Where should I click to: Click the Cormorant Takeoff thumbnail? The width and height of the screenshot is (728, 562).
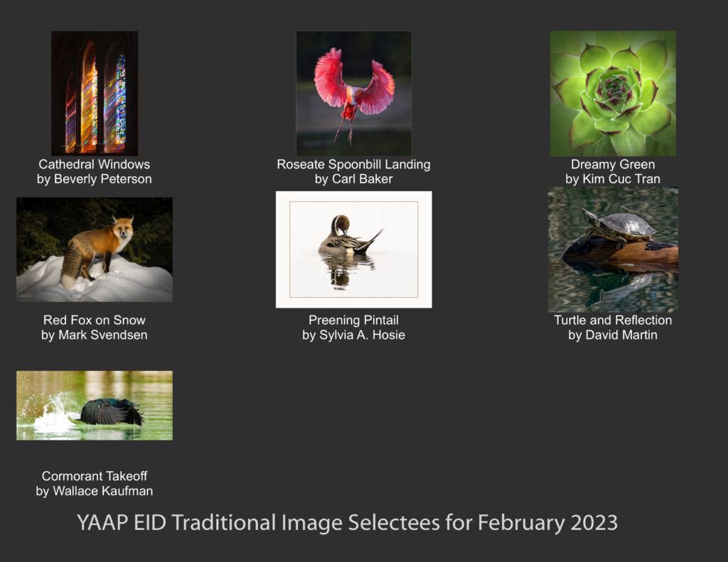[x=95, y=406]
